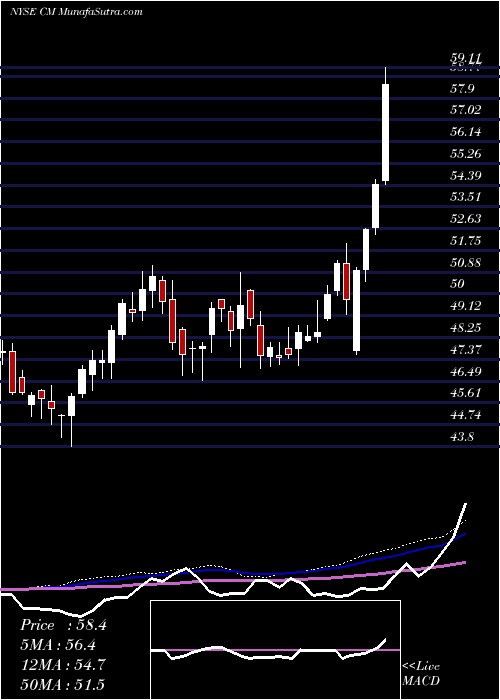This screenshot has height=700, width=500.
Task: Click the 52.63 price axis label
Action: tap(466, 219)
